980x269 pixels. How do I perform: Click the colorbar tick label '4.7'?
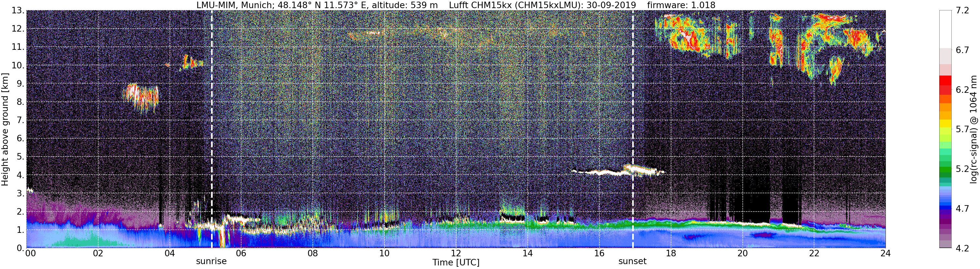pos(962,208)
